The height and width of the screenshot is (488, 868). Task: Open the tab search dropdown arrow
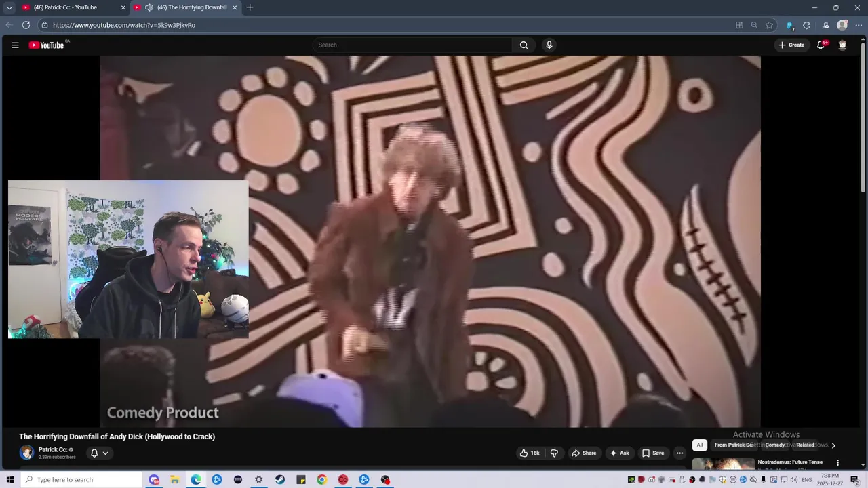[x=9, y=7]
